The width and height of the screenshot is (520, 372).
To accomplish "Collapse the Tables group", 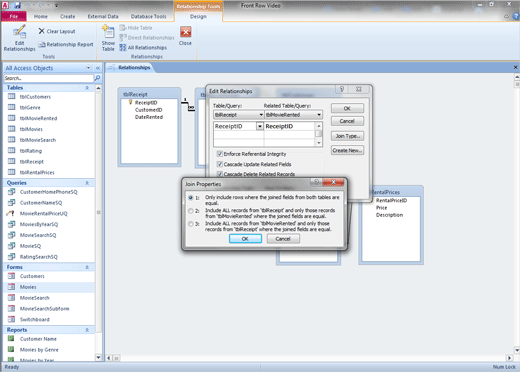I will 87,88.
